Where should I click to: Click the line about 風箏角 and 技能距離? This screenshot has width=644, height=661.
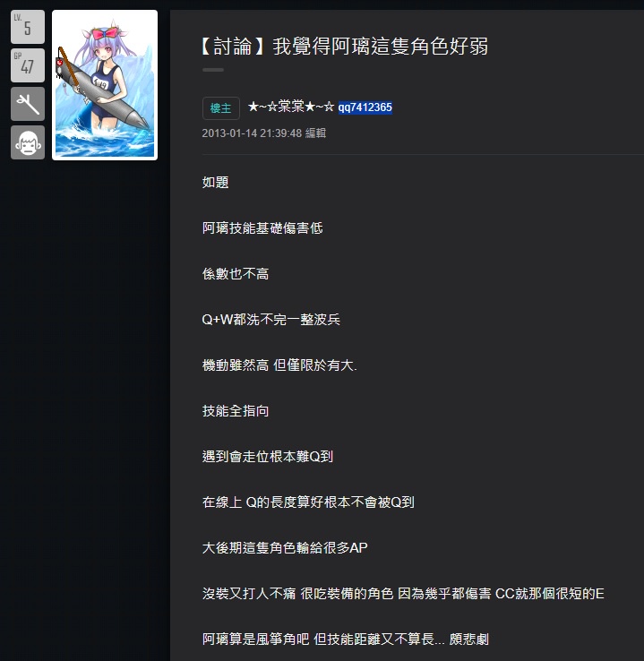pos(345,640)
